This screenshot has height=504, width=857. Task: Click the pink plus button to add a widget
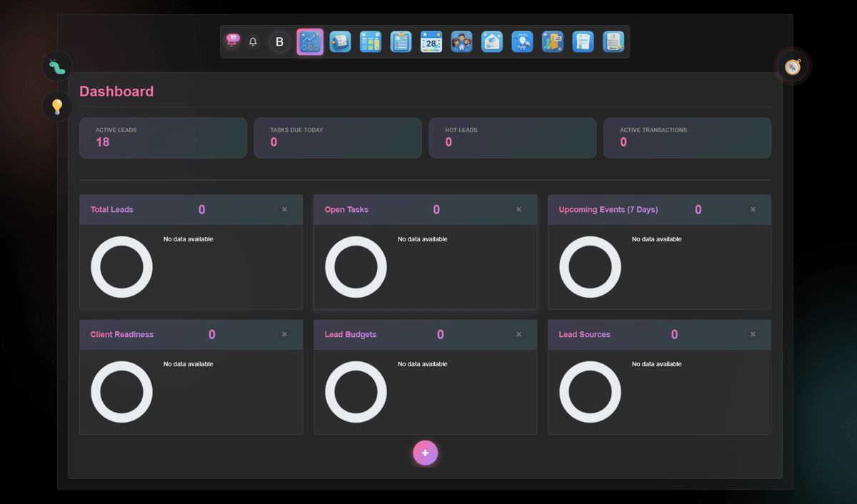click(x=426, y=453)
